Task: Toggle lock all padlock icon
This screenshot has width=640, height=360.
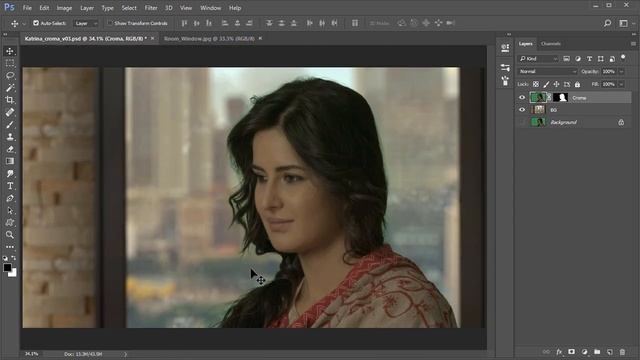Action: pyautogui.click(x=577, y=84)
